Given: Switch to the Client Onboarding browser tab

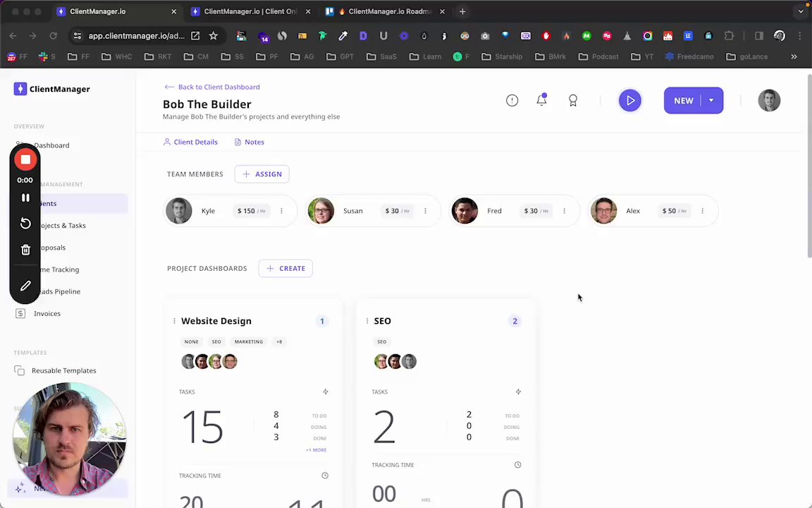Looking at the screenshot, I should (x=251, y=11).
